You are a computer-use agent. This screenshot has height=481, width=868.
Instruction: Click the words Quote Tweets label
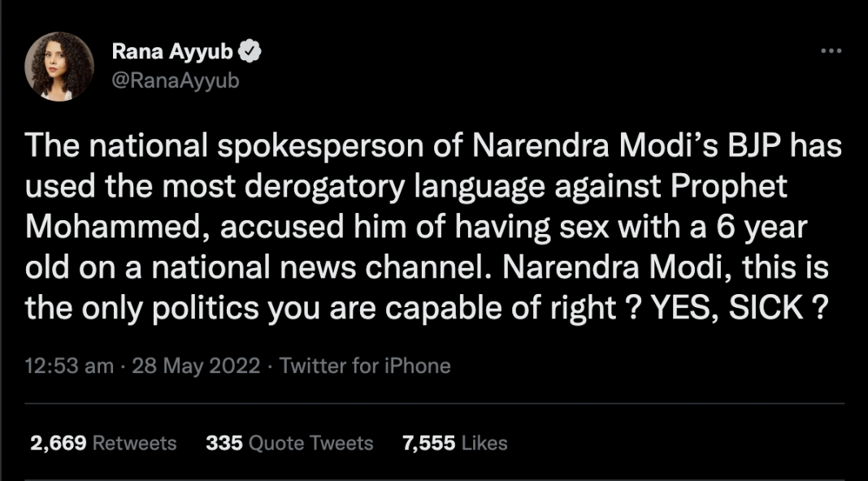tap(310, 443)
